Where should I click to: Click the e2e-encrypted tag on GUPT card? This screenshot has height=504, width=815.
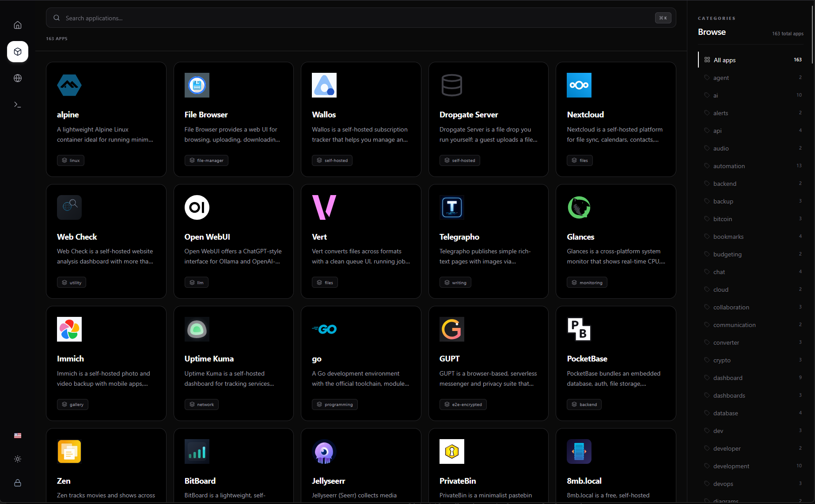pos(463,404)
